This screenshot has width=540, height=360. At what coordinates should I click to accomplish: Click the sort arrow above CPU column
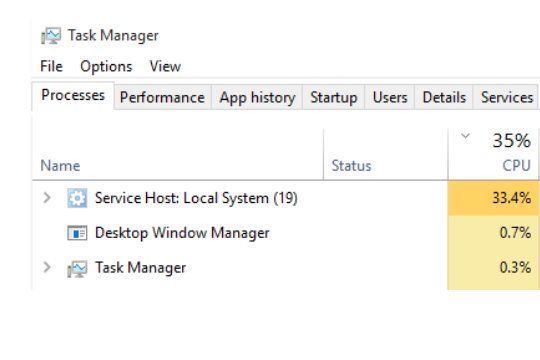tap(465, 136)
